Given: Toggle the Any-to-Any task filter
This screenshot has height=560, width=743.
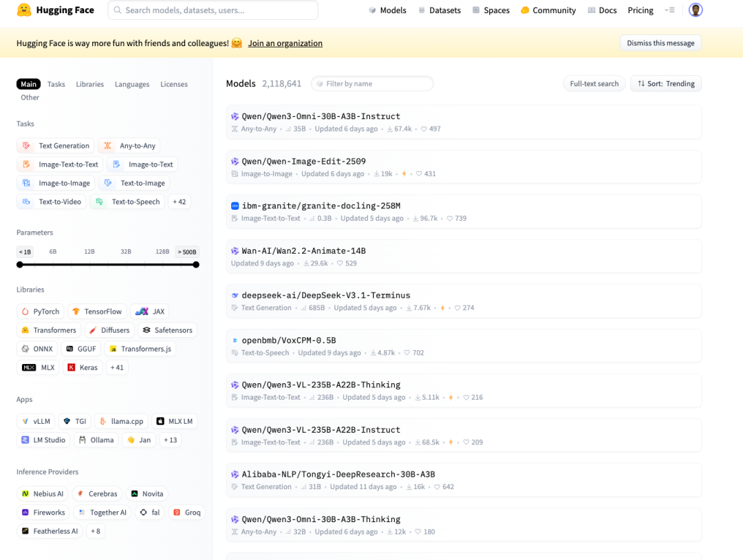Looking at the screenshot, I should 129,146.
